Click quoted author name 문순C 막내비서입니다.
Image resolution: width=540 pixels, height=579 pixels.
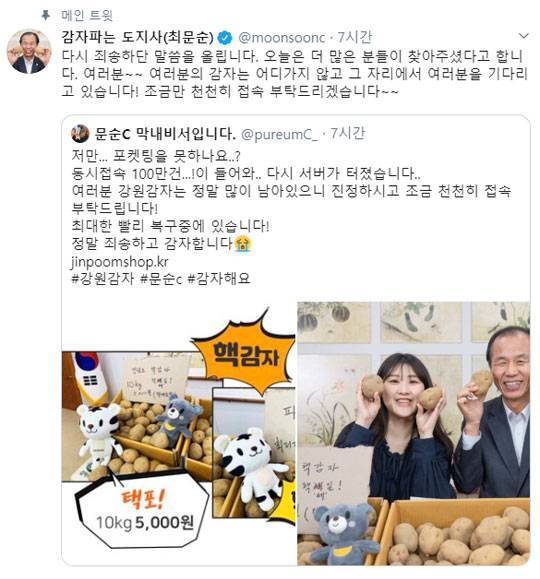tap(165, 134)
